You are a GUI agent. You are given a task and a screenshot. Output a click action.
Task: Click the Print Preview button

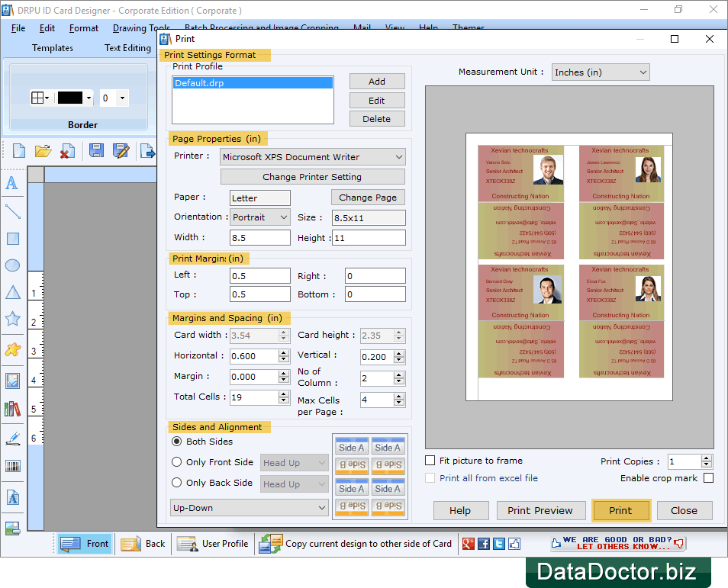click(x=540, y=510)
